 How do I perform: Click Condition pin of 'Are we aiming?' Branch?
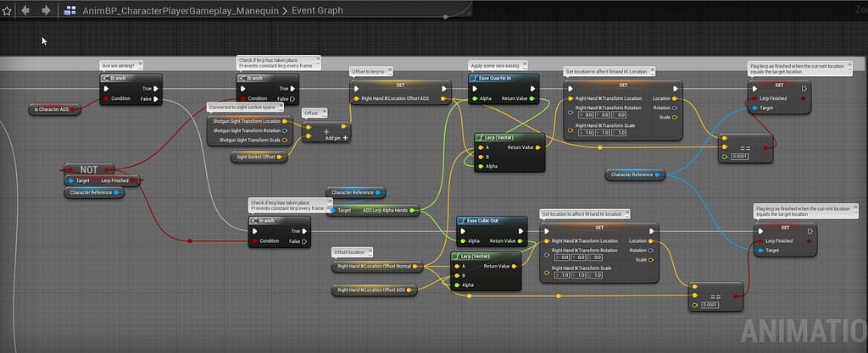(x=106, y=99)
